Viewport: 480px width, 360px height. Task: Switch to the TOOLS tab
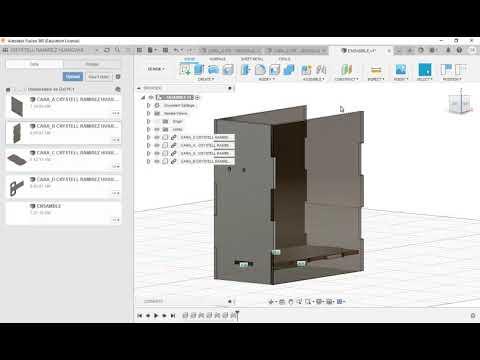[284, 59]
